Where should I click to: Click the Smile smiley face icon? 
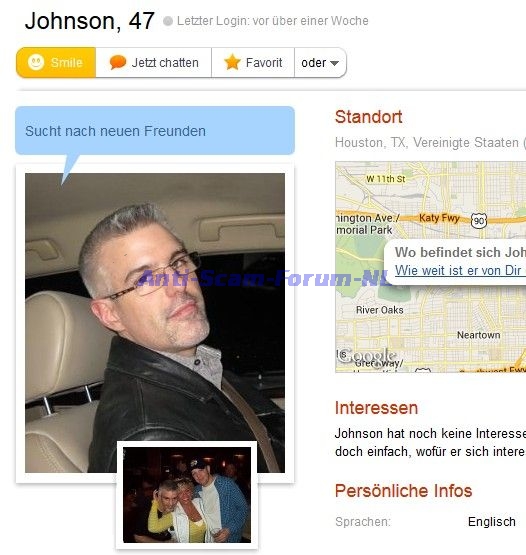click(x=36, y=62)
